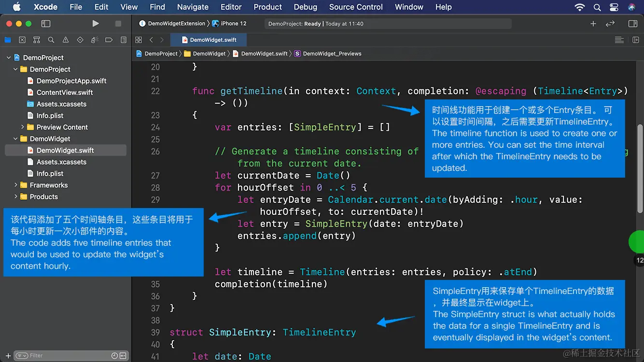Viewport: 644px width, 362px height.
Task: Open the Symbol navigator
Action: (37, 40)
